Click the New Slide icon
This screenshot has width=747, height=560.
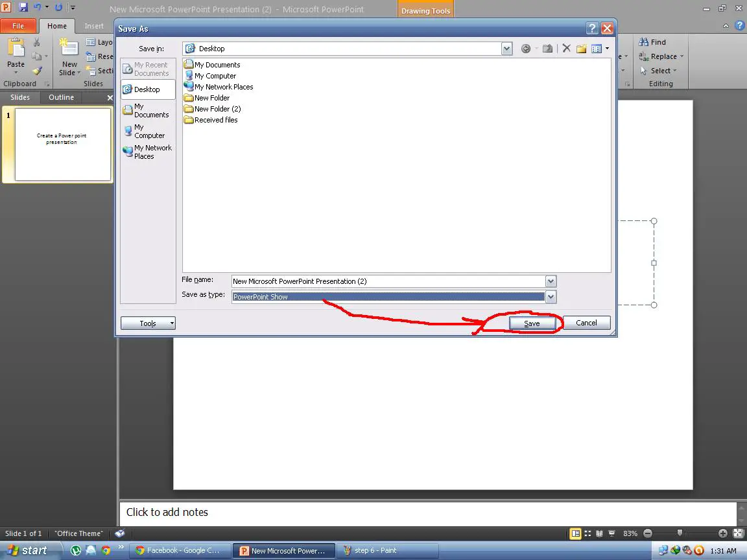tap(69, 48)
